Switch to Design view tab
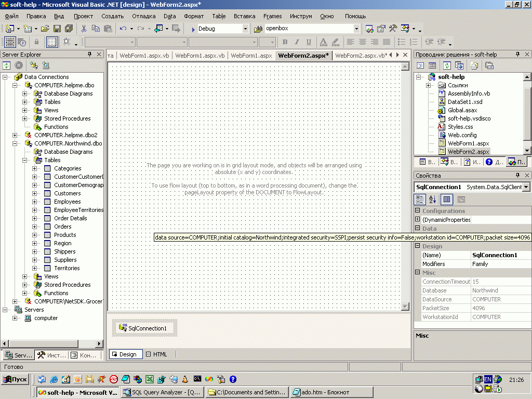532x399 pixels. point(125,354)
